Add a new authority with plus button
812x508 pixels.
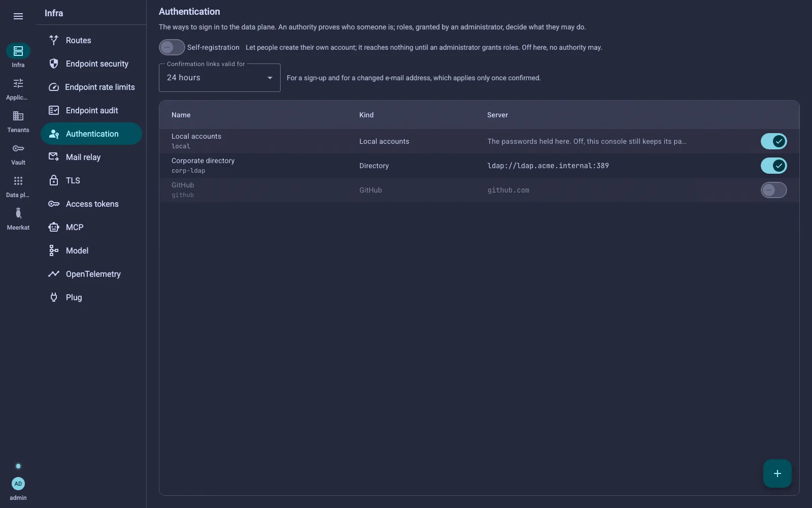(x=777, y=473)
